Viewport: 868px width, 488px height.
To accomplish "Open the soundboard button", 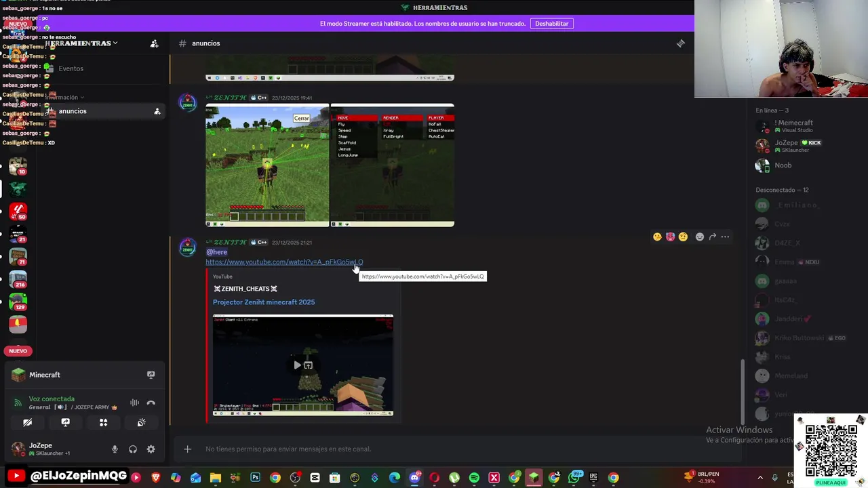I will [x=141, y=422].
